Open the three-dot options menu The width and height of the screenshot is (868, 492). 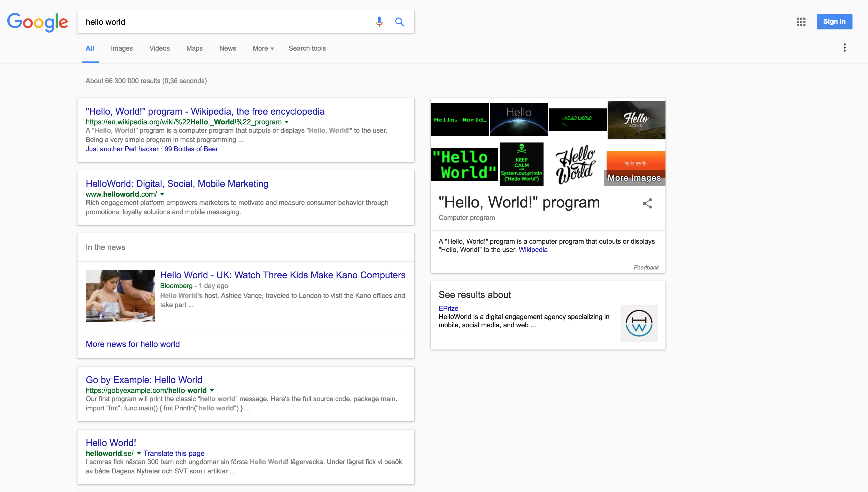pos(844,48)
